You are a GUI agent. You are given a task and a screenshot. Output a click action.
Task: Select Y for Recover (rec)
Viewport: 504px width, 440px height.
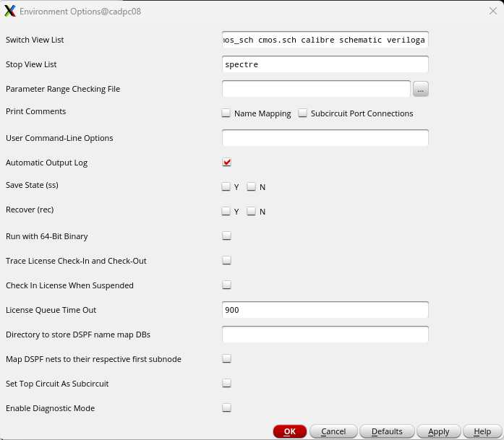point(226,211)
